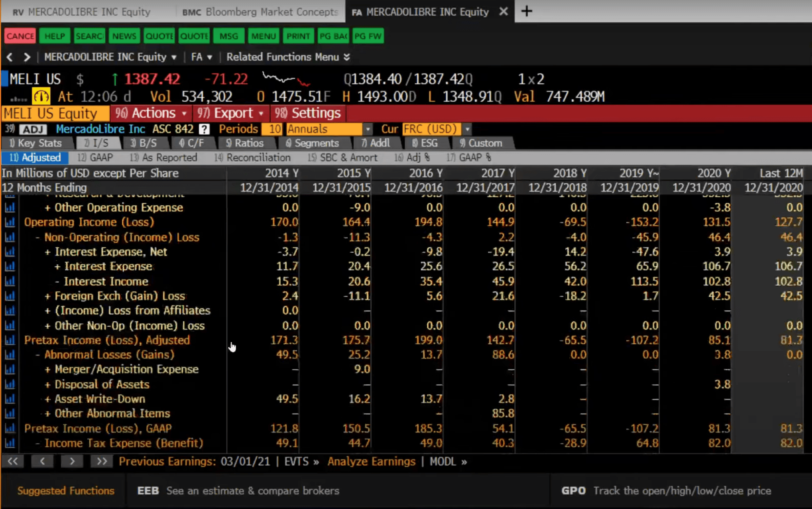
Task: Open chart icon for Disposal of Assets row
Action: point(10,384)
